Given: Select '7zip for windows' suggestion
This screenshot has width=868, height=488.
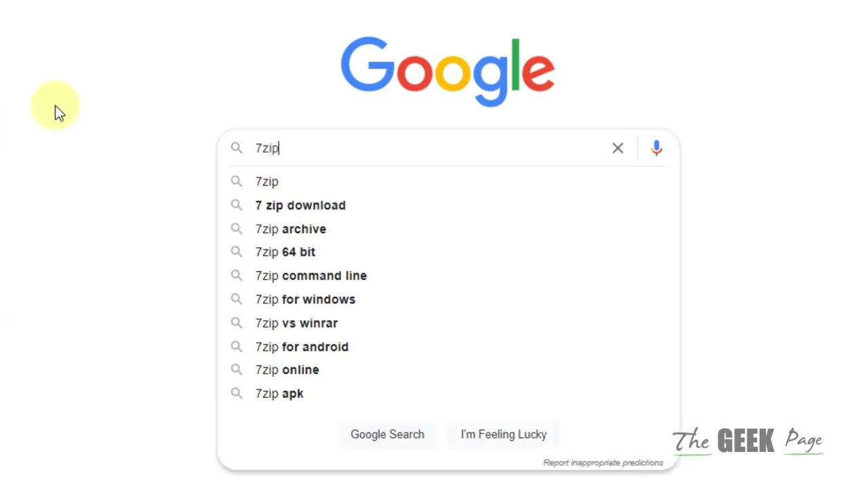Looking at the screenshot, I should 305,300.
